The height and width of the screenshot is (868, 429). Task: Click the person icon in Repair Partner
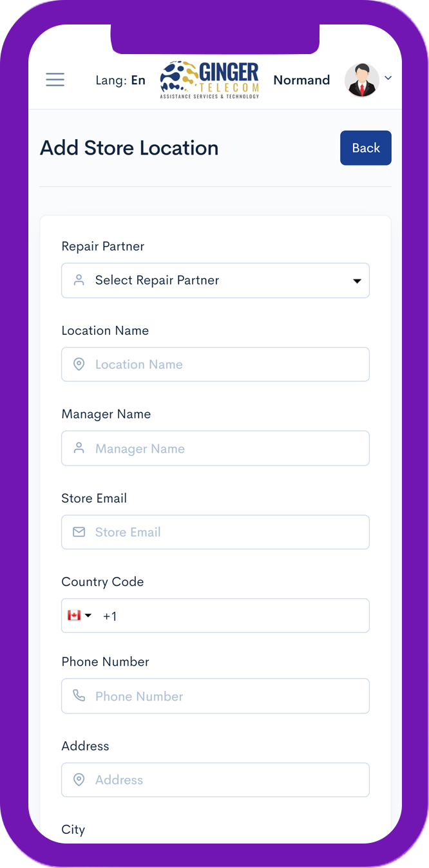pyautogui.click(x=79, y=280)
